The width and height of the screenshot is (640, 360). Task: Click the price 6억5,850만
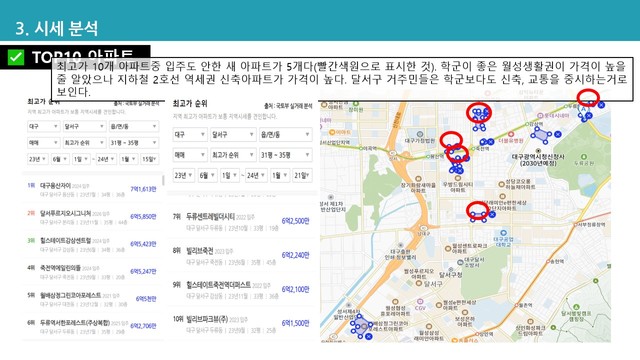[x=143, y=216]
